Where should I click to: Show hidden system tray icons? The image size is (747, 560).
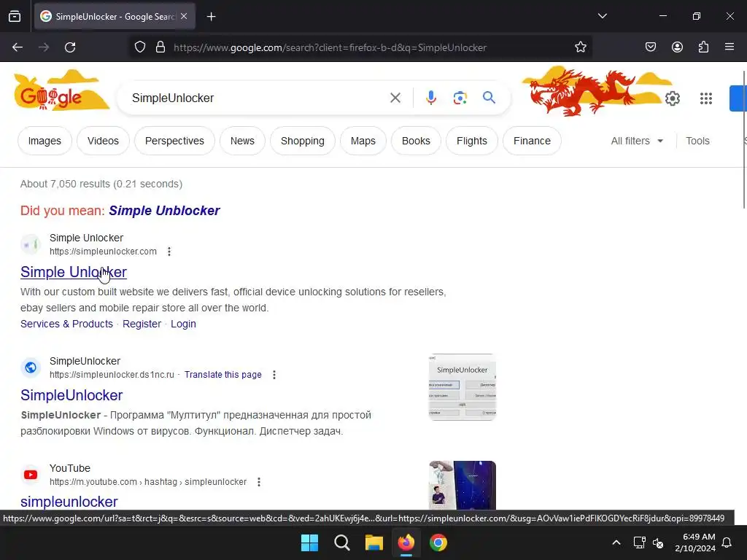[x=616, y=542]
